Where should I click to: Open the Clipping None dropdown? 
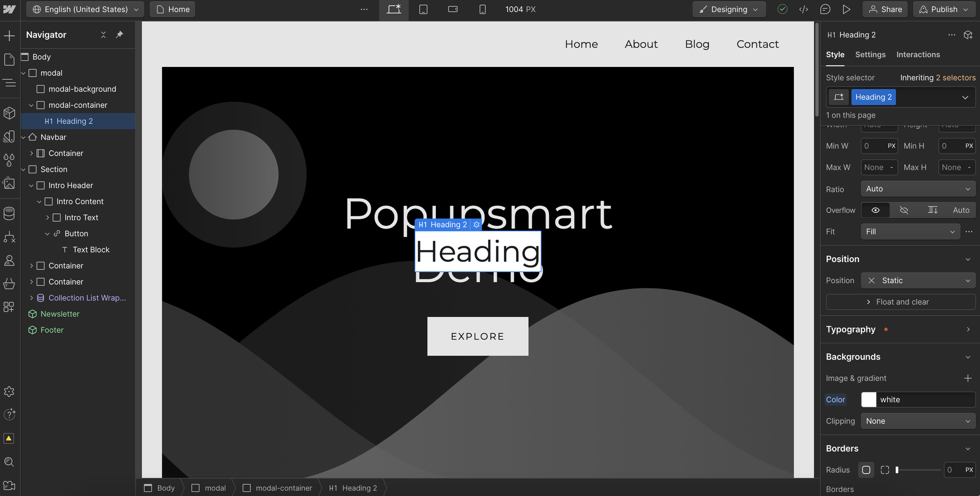tap(918, 421)
